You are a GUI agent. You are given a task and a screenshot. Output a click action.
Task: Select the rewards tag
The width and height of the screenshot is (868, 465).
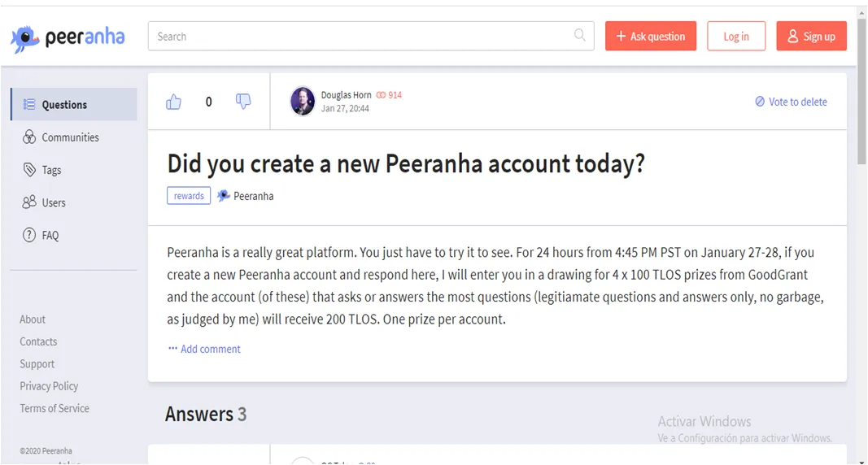click(189, 196)
